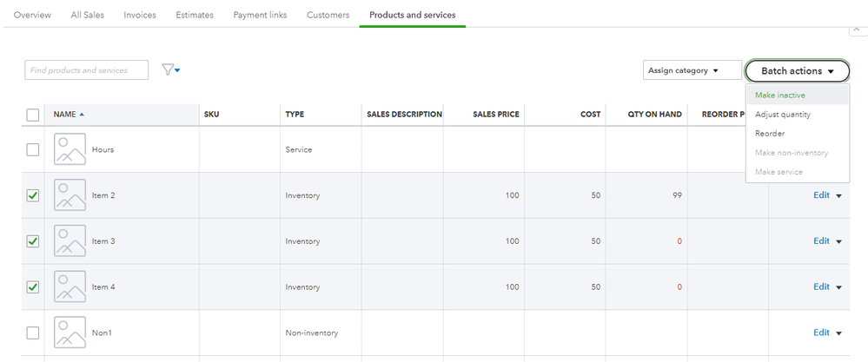Switch to the Invoices tab

click(140, 16)
